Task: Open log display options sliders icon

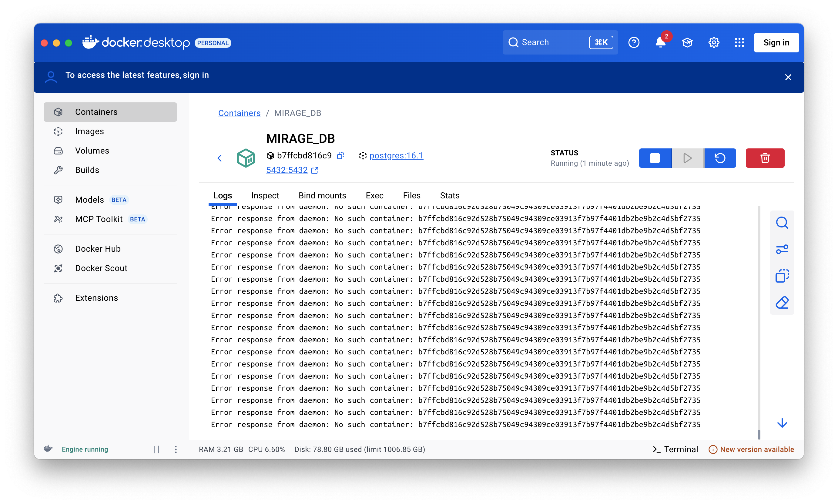Action: tap(782, 249)
